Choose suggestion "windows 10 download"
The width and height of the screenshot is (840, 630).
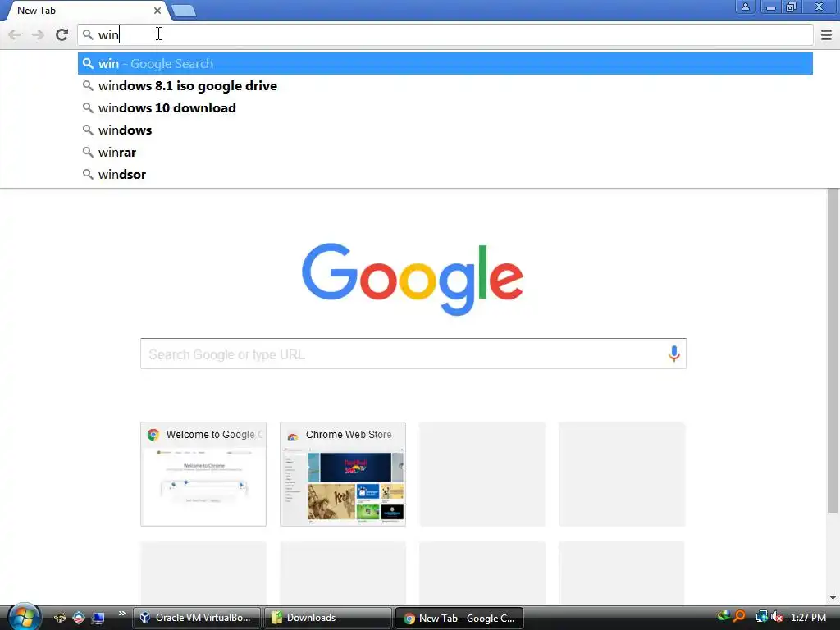445,107
